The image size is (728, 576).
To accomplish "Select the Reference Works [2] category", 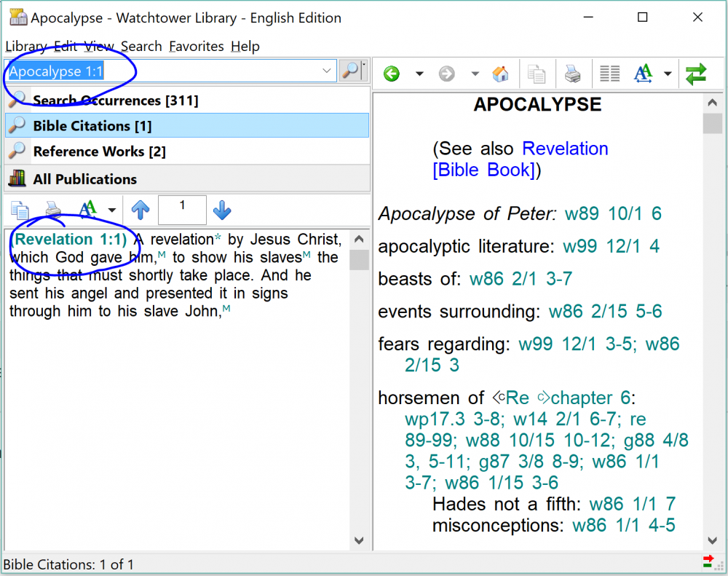I will click(99, 151).
